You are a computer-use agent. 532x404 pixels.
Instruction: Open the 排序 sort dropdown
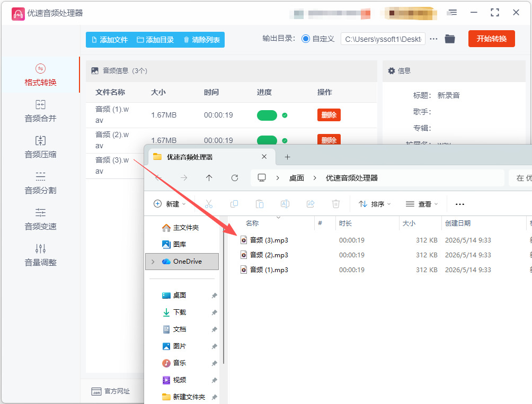point(375,204)
